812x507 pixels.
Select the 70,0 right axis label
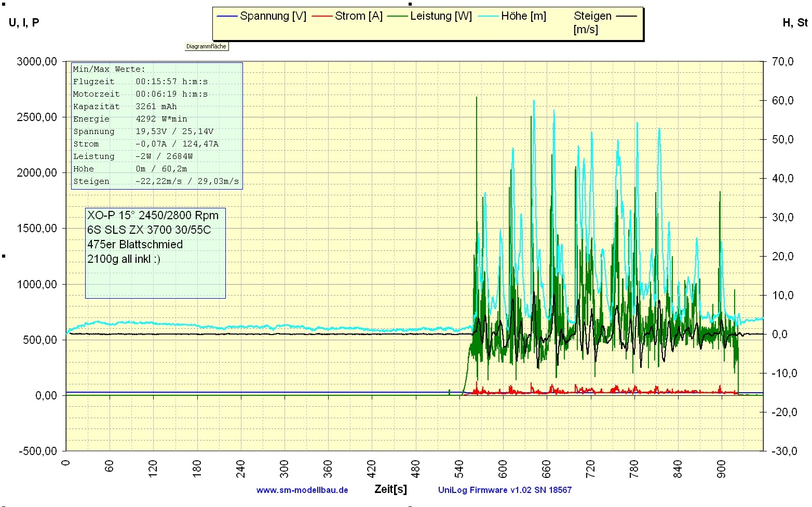pyautogui.click(x=783, y=61)
